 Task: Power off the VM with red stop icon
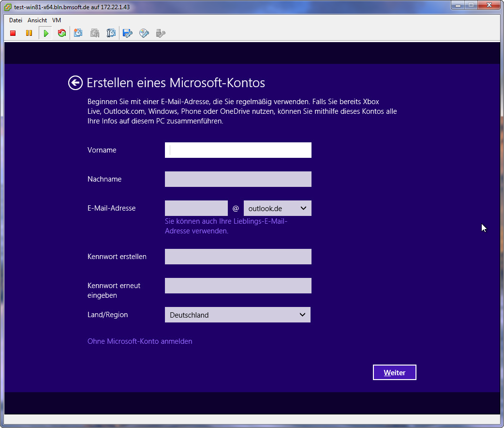[x=13, y=33]
